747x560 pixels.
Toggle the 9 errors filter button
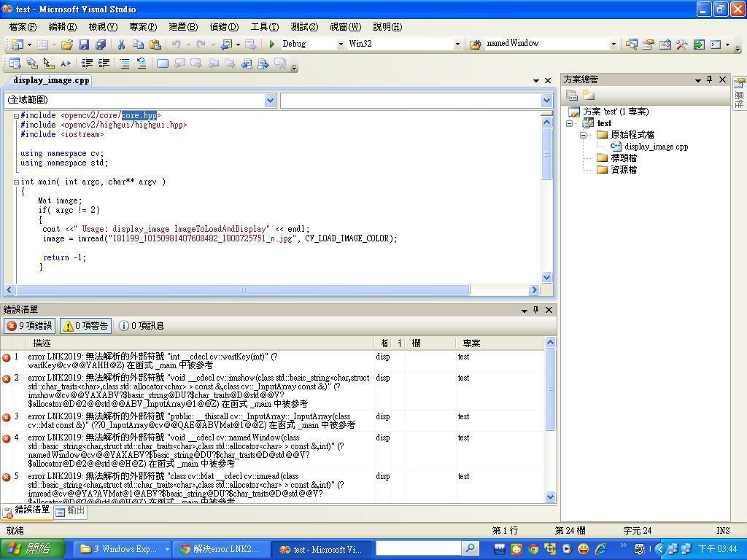coord(29,326)
